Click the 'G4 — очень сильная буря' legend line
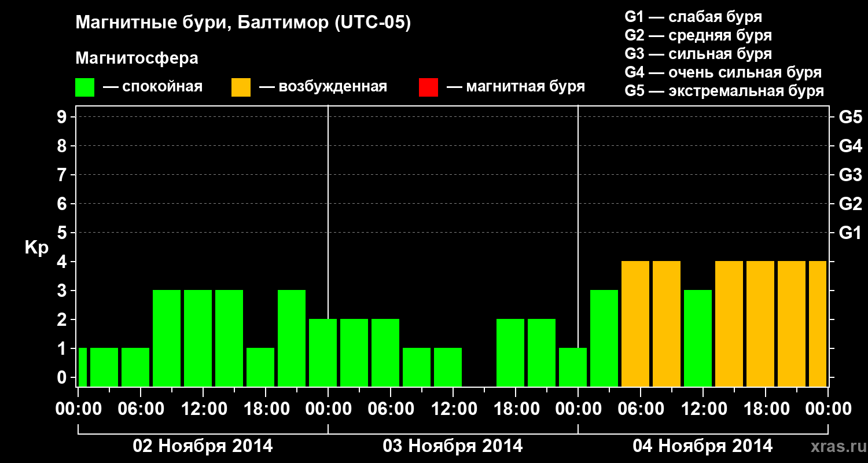This screenshot has height=463, width=868. tap(723, 72)
